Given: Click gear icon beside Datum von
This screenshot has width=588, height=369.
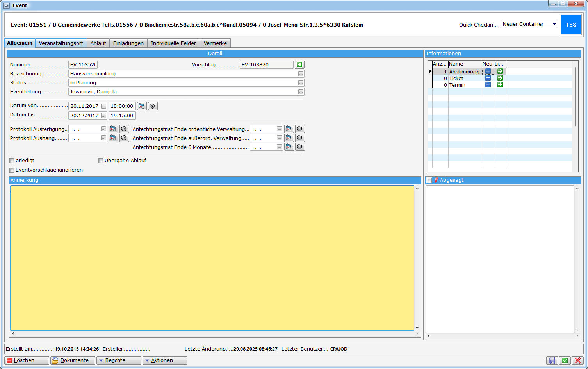Looking at the screenshot, I should tap(153, 106).
